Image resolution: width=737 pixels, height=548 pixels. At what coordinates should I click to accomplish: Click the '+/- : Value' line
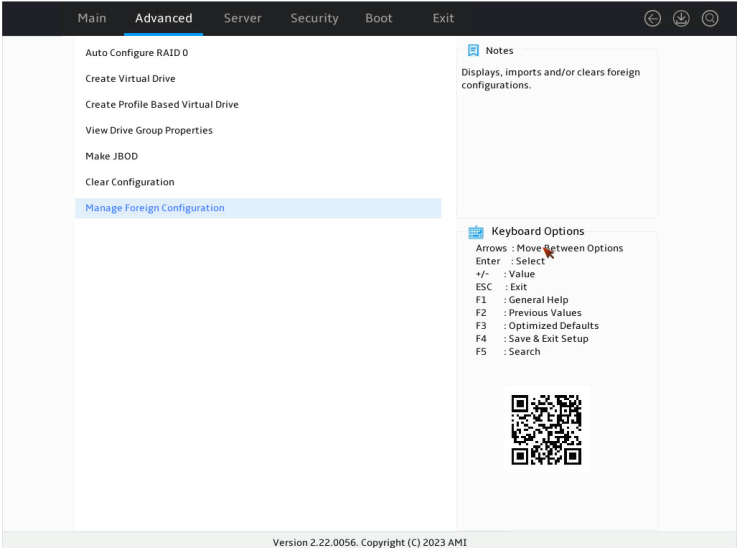click(x=505, y=274)
